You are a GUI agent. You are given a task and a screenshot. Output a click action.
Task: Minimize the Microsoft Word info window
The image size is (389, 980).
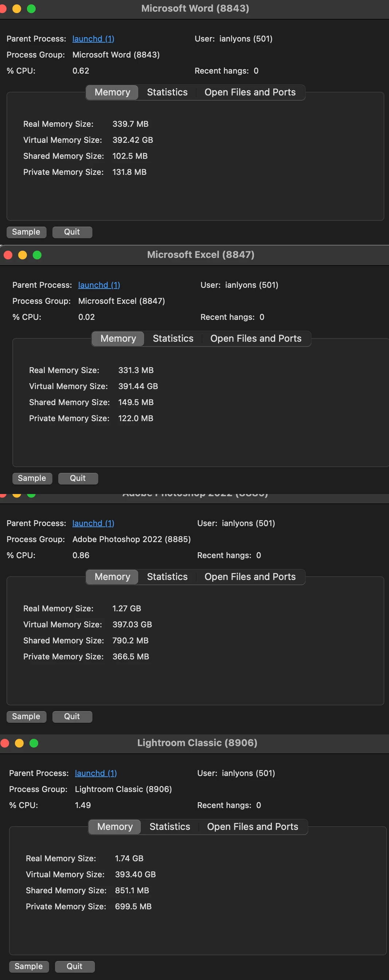coord(17,8)
